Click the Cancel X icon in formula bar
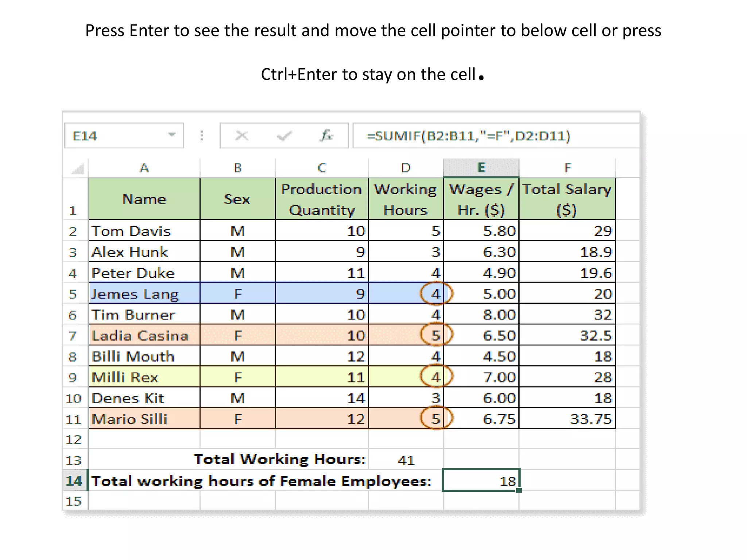The width and height of the screenshot is (747, 560). [241, 136]
